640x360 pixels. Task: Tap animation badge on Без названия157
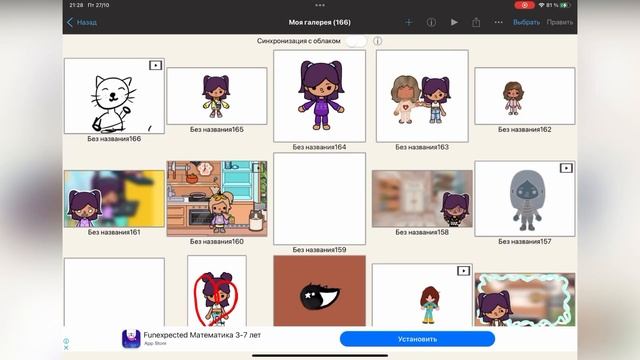(566, 168)
